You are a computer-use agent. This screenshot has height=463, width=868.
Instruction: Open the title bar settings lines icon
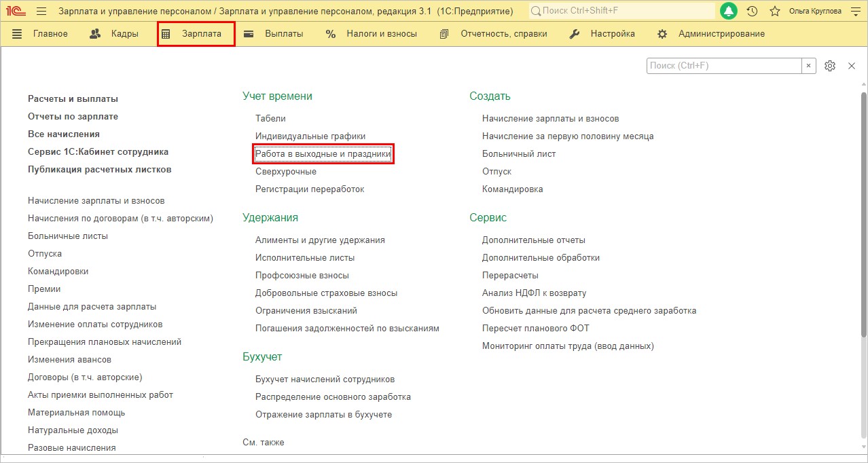(x=854, y=11)
